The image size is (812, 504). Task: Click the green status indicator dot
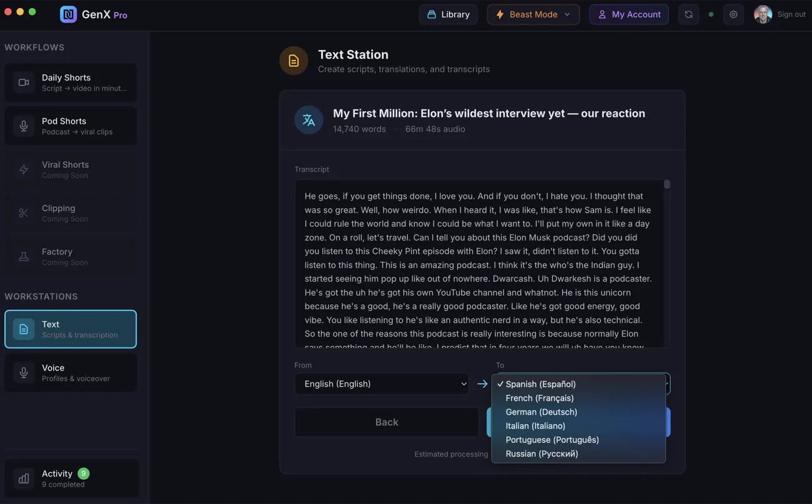711,14
